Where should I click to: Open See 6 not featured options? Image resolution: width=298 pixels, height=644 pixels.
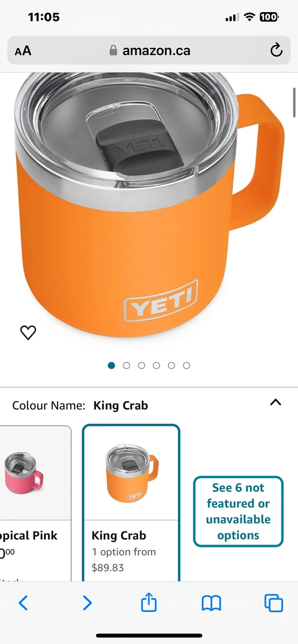(x=238, y=511)
